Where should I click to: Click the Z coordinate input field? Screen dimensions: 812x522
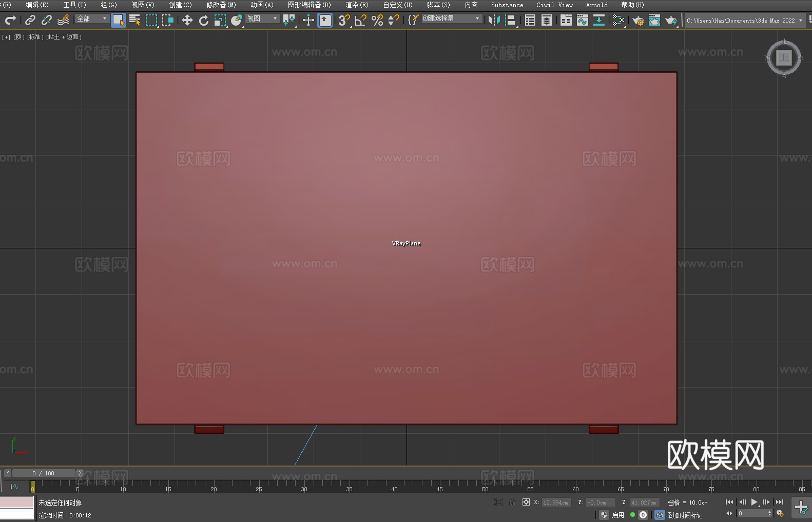click(644, 502)
